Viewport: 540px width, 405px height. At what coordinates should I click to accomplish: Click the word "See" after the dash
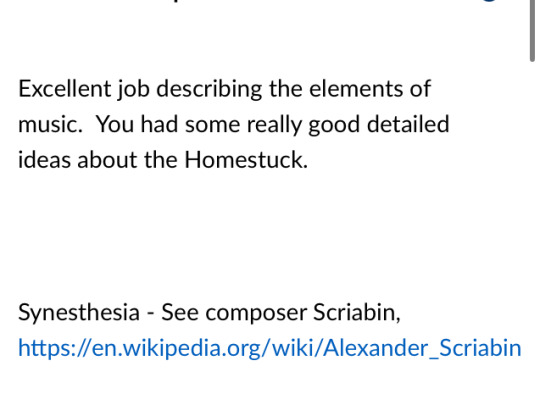pos(180,312)
